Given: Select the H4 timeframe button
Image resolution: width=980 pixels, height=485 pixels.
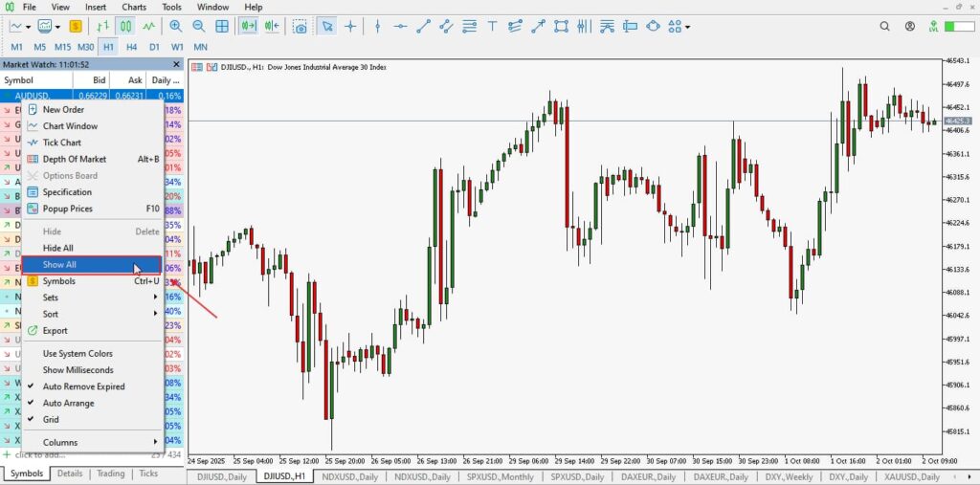Looking at the screenshot, I should [131, 46].
